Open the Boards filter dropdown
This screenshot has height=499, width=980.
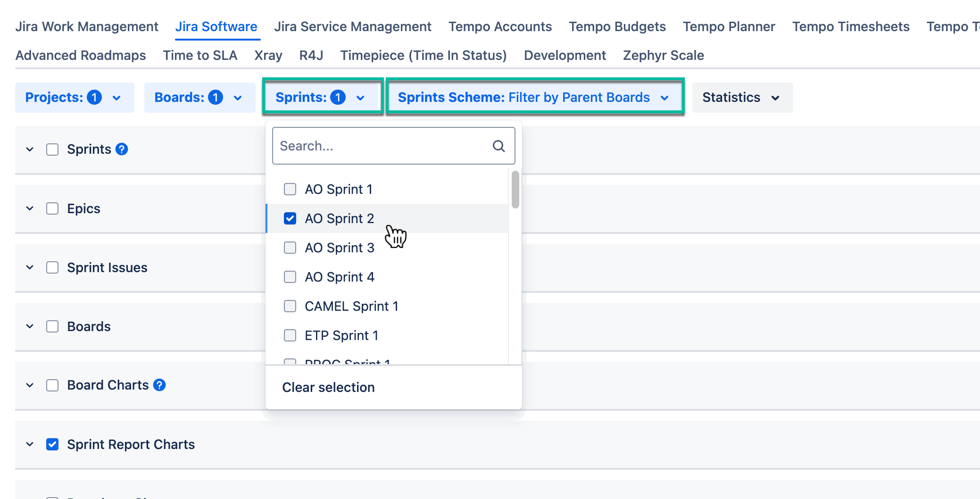pyautogui.click(x=199, y=97)
